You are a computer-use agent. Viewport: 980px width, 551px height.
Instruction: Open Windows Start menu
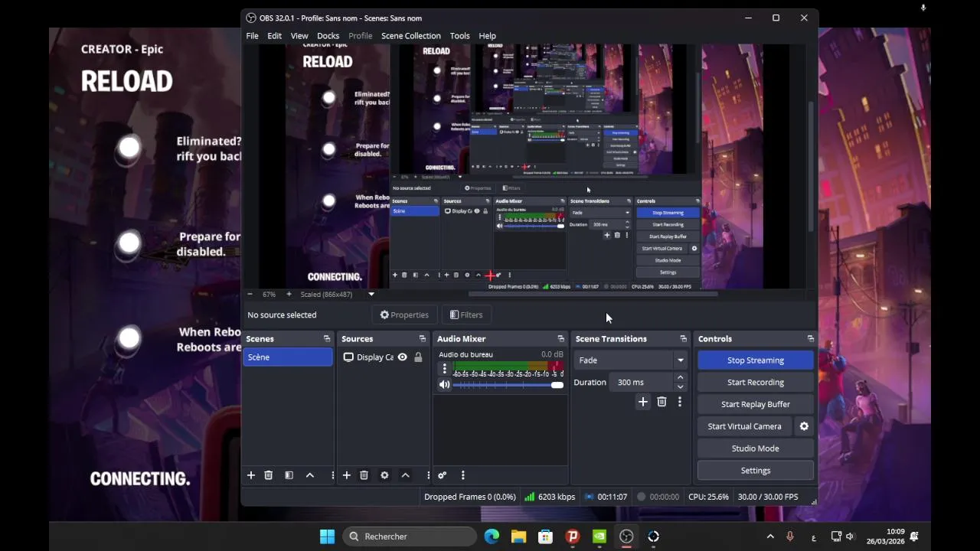[327, 536]
